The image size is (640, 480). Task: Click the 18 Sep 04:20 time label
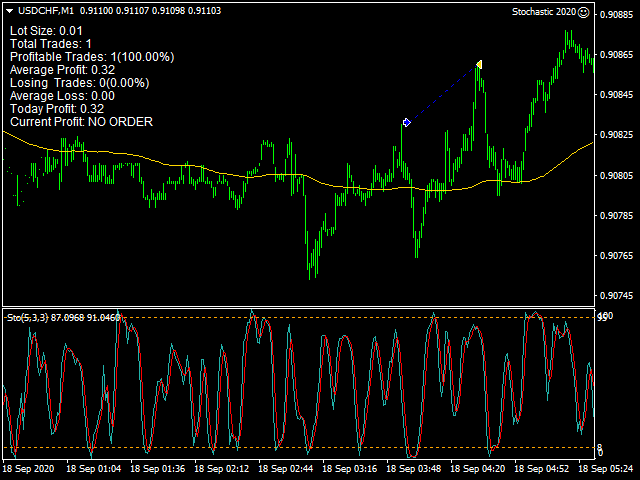(478, 469)
